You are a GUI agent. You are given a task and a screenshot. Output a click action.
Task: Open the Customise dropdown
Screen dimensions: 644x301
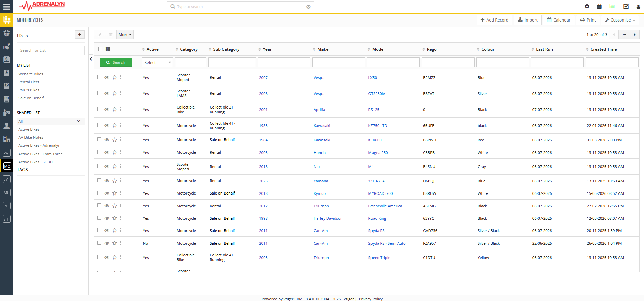click(x=620, y=20)
